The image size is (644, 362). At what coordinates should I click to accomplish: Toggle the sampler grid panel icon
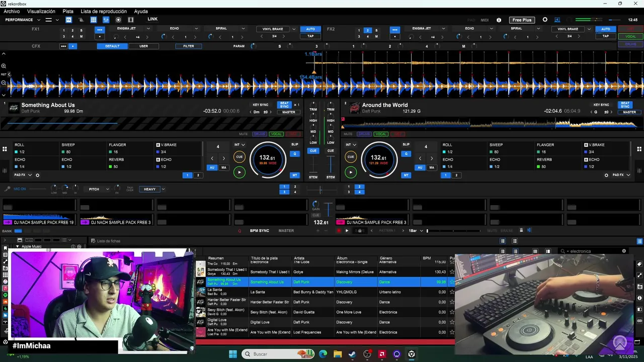click(94, 20)
